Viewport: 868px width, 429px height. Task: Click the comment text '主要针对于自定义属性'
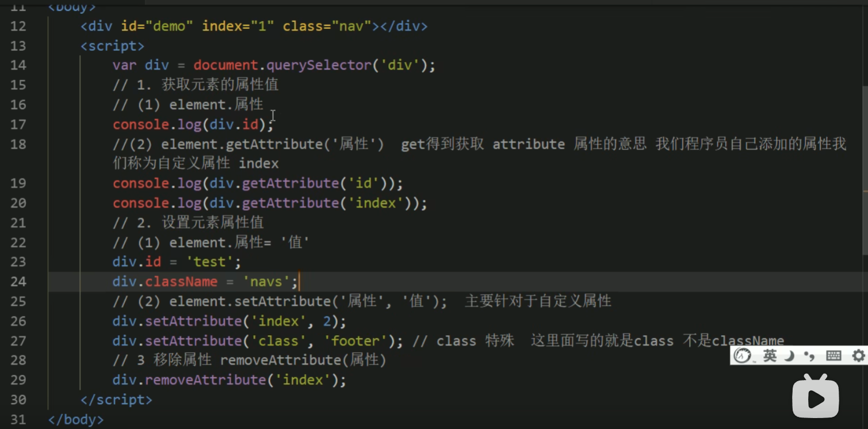(x=538, y=301)
